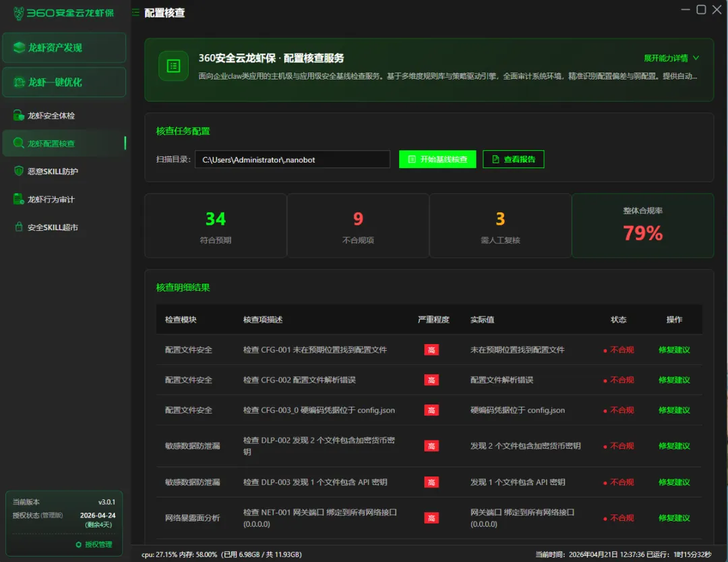Open 修复建议 for DLP-003 row
The image size is (728, 562).
674,482
